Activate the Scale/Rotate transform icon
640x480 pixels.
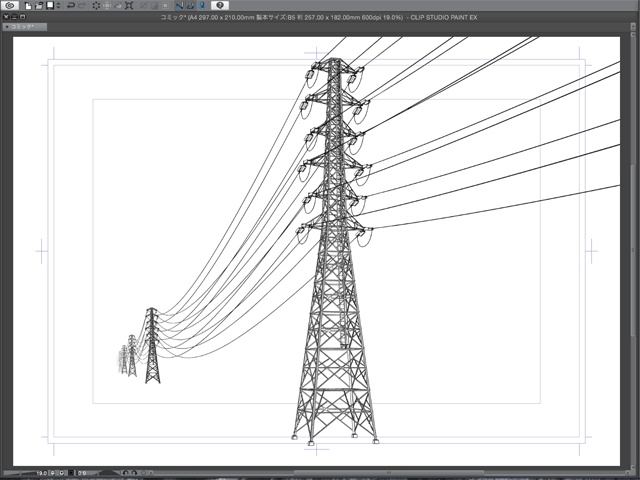coord(129,6)
